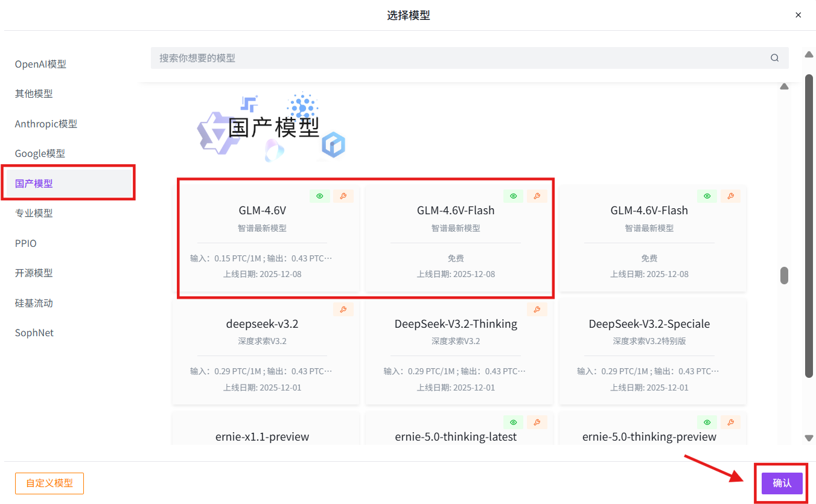Viewport: 816px width, 504px height.
Task: Switch to the OpenAI模型 category
Action: point(39,63)
